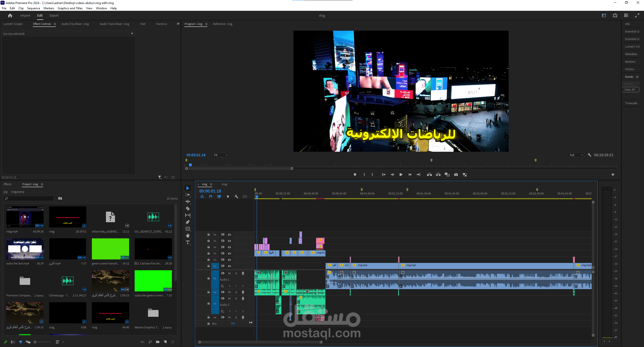The image size is (644, 347).
Task: Open the Sequence menu
Action: pos(33,8)
